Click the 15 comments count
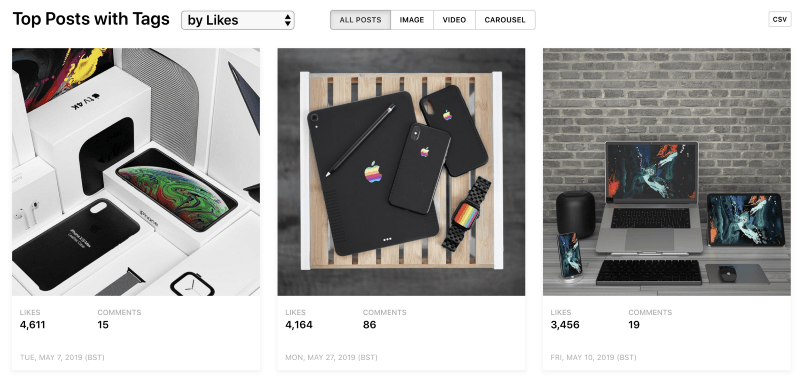Image resolution: width=800 pixels, height=381 pixels. 103,325
